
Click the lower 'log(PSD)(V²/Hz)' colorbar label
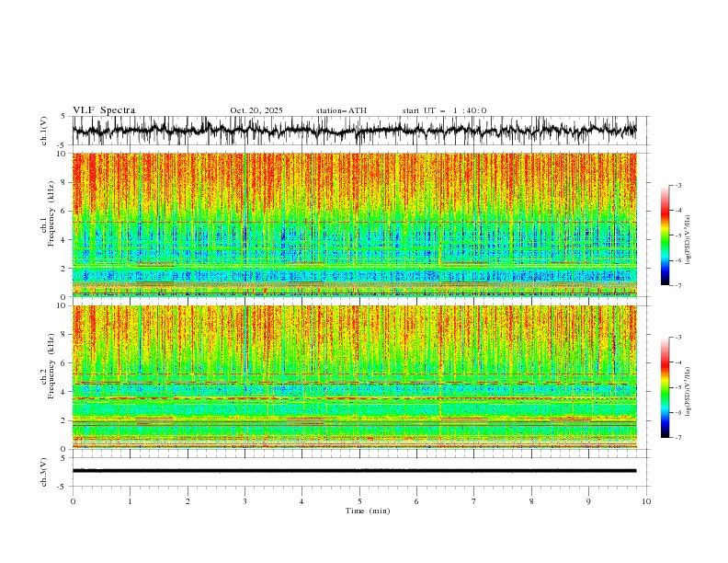(688, 392)
